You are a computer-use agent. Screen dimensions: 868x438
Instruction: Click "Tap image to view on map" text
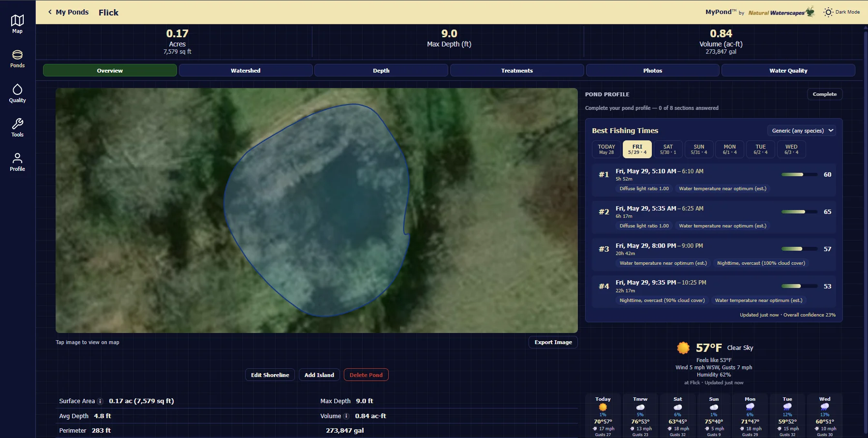[x=88, y=342]
